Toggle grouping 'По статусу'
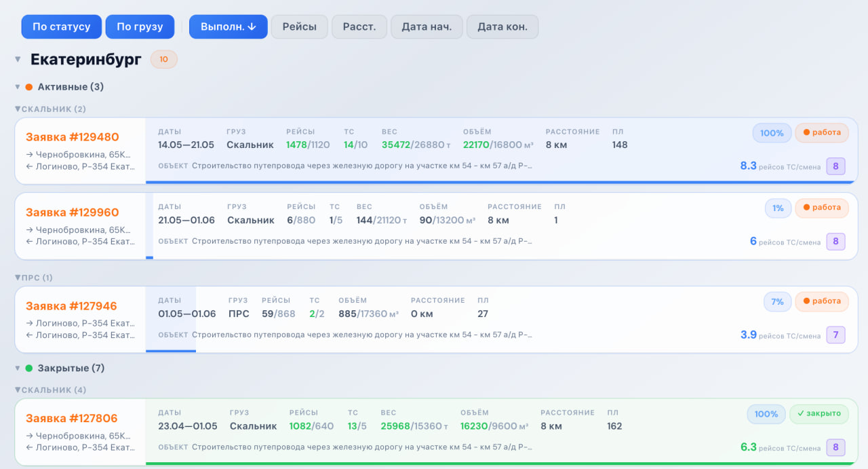Screen dimensions: 868x469 coord(62,26)
